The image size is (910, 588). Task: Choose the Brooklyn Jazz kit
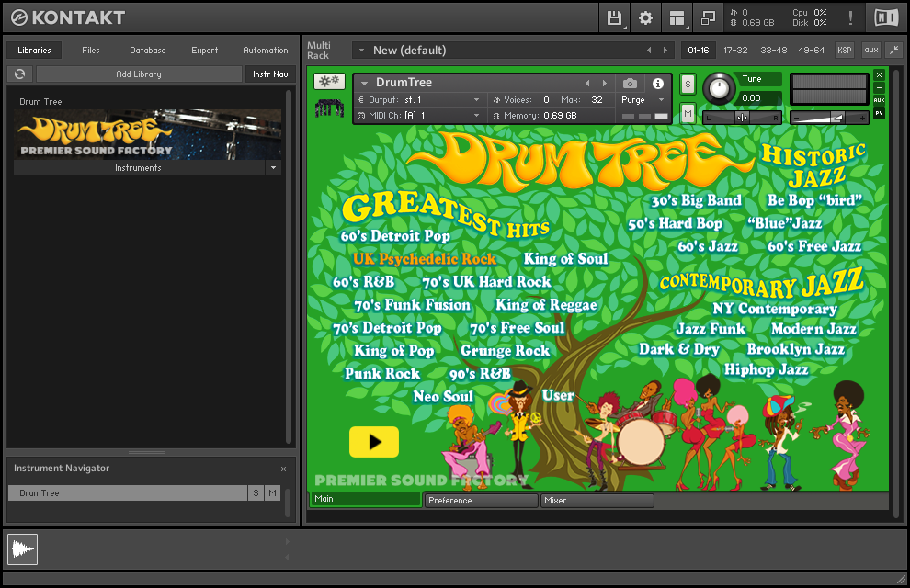(x=796, y=349)
